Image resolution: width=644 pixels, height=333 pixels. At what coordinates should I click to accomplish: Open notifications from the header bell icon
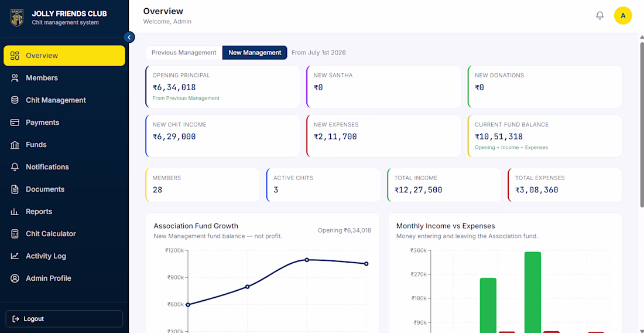coord(600,16)
